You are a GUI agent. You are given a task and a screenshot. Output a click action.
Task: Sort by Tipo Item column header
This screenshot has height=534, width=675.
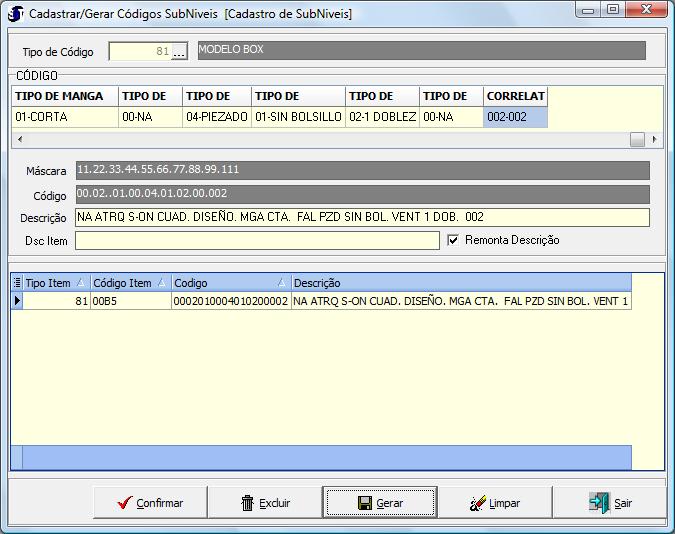(x=55, y=283)
